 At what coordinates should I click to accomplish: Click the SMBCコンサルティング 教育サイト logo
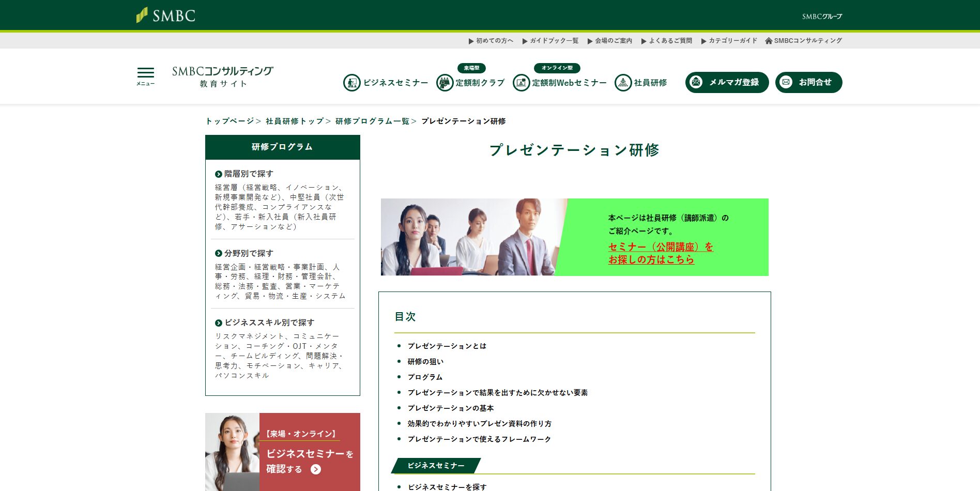[x=223, y=76]
